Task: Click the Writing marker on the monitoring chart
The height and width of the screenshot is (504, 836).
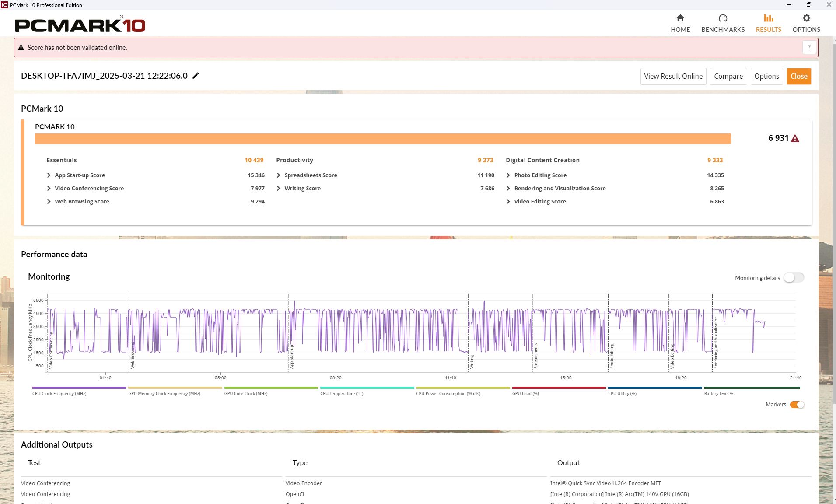Action: 472,361
